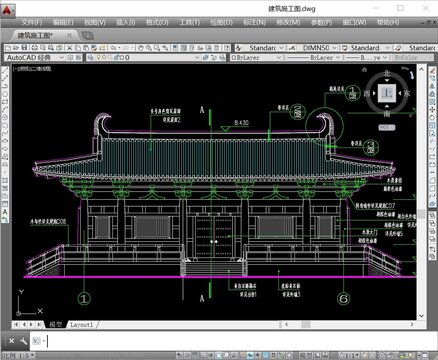Open the DIMN50 dimension style dropdown
Viewport: 438px width, 360px height.
click(335, 48)
